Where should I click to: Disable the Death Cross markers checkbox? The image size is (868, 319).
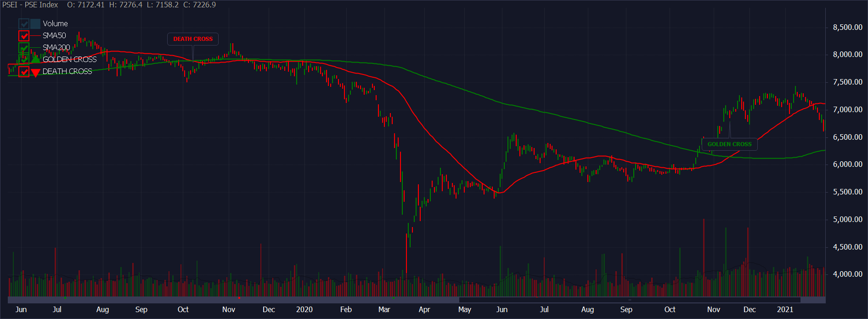tap(24, 71)
